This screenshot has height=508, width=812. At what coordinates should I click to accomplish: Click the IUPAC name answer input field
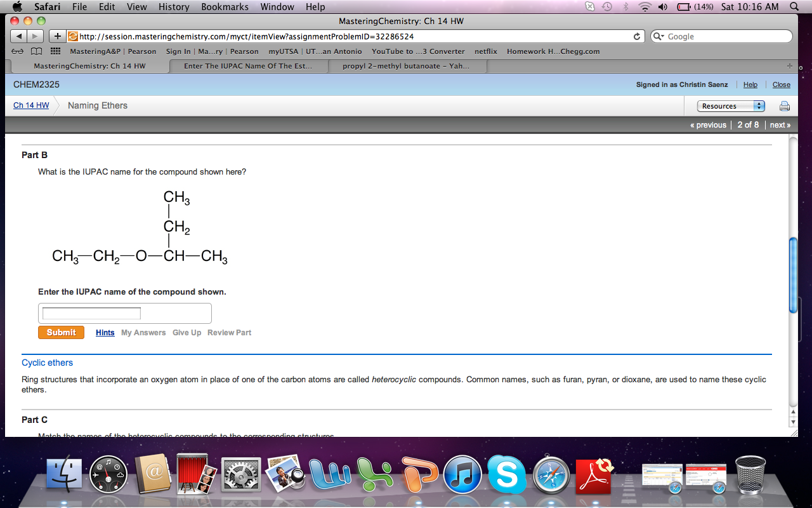91,314
